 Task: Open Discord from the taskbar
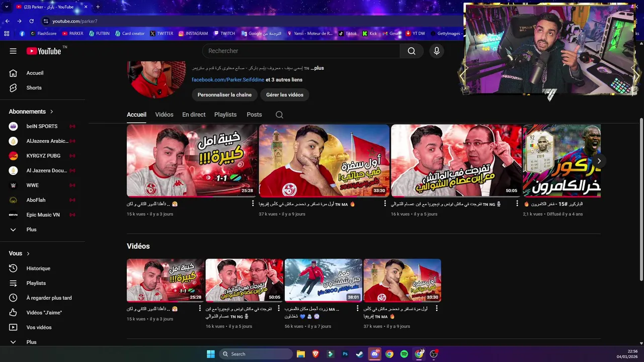374,354
